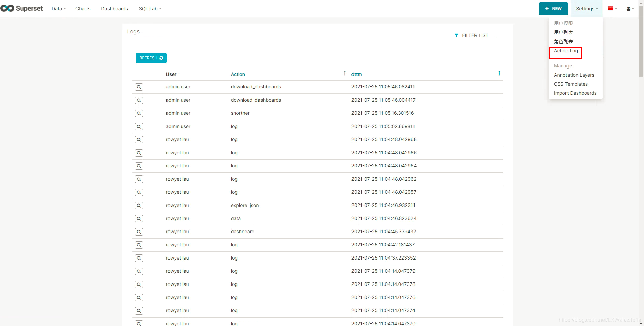
Task: Open Annotation Layers from menu
Action: 574,75
